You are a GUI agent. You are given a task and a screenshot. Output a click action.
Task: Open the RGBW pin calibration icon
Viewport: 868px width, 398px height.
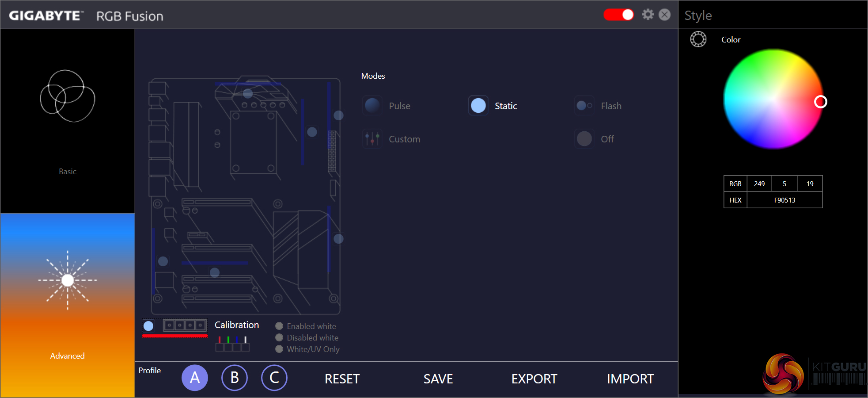[232, 344]
